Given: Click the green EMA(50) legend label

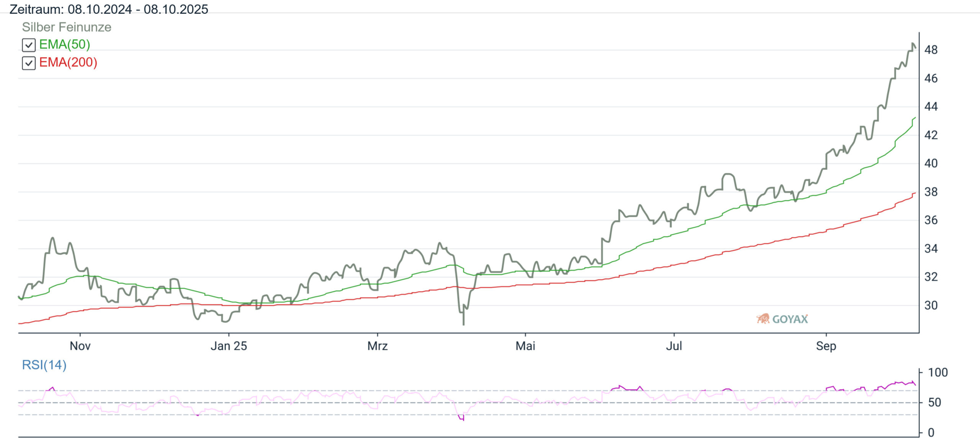Looking at the screenshot, I should 64,44.
